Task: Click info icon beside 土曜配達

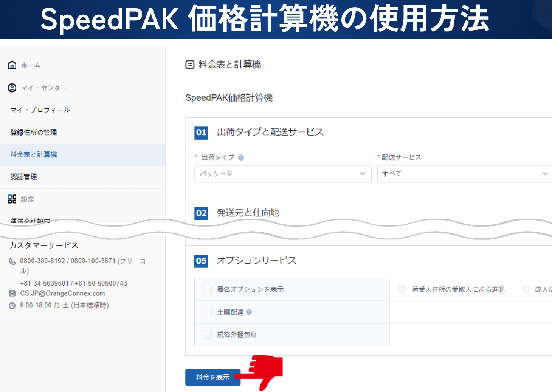Action: point(249,312)
